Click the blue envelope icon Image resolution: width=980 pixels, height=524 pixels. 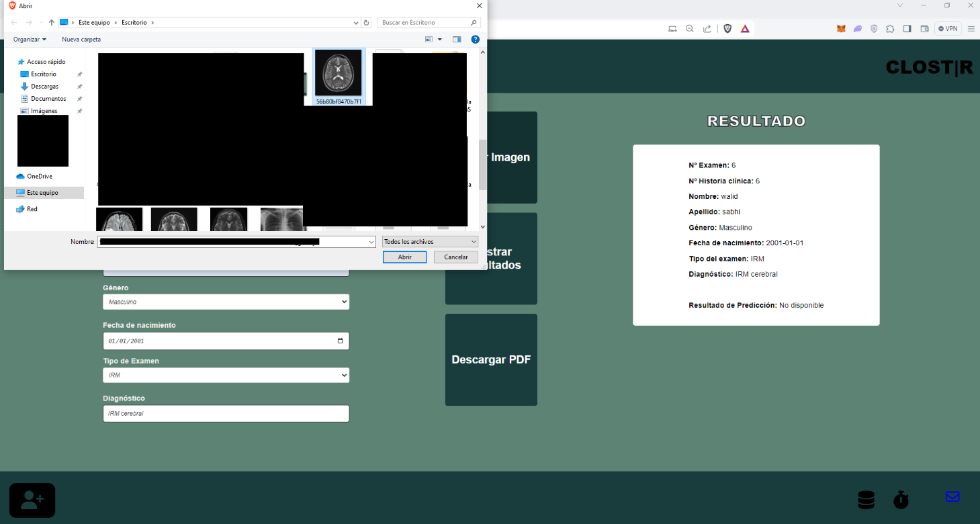[952, 497]
